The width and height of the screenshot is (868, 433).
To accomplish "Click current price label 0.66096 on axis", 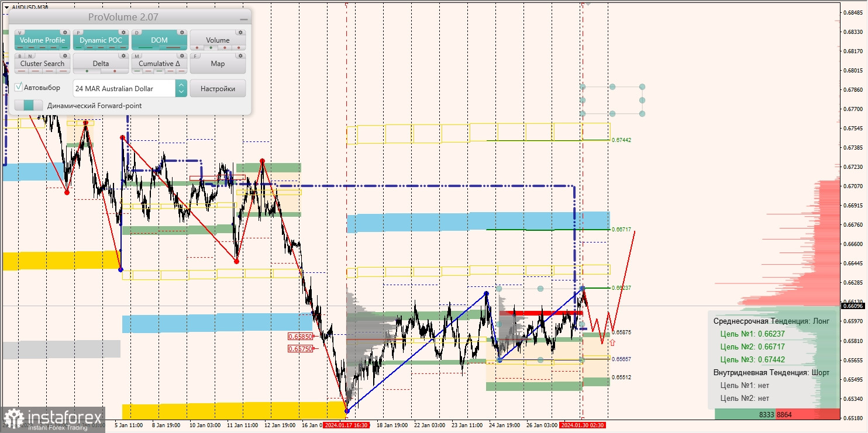I will tap(853, 306).
